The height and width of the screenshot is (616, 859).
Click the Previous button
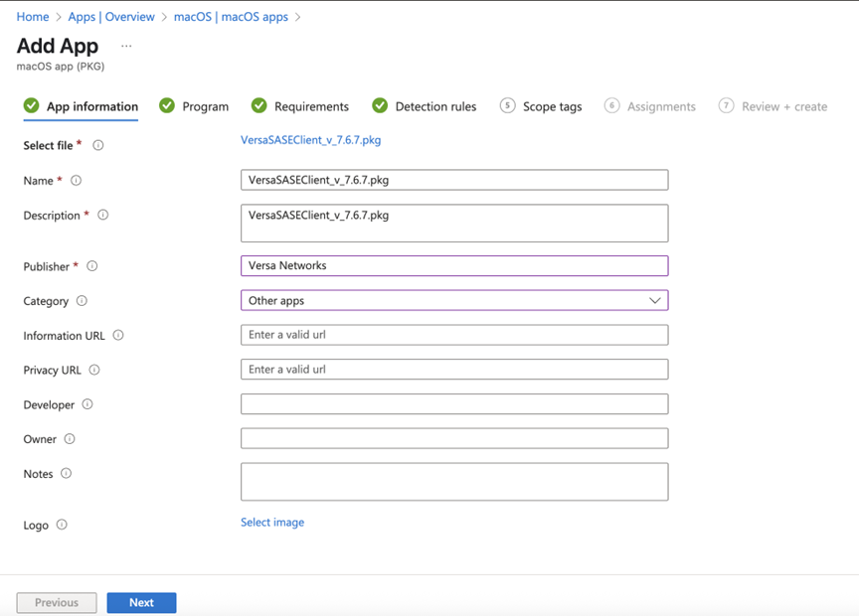(57, 602)
